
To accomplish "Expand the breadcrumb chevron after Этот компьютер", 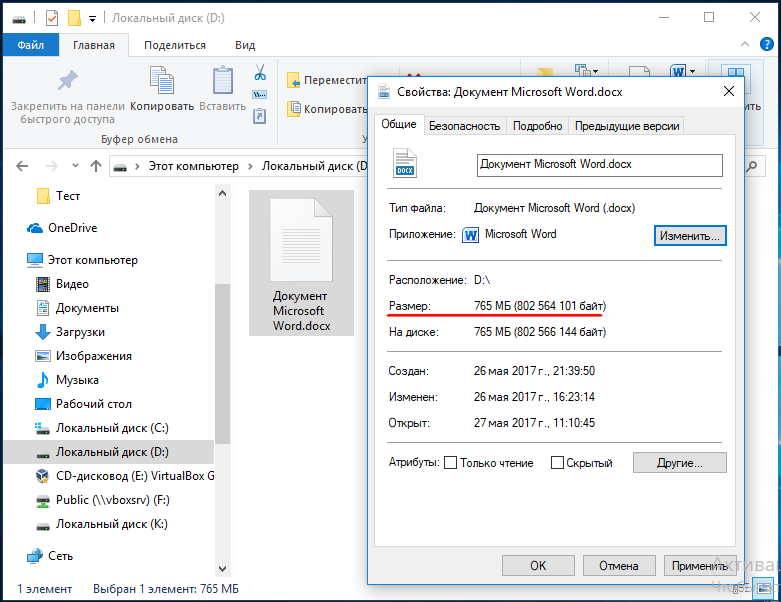I will click(x=250, y=166).
